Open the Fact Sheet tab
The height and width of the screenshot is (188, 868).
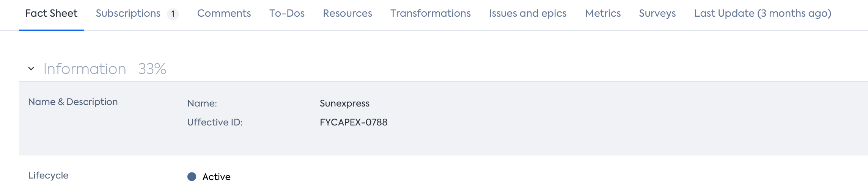click(51, 13)
